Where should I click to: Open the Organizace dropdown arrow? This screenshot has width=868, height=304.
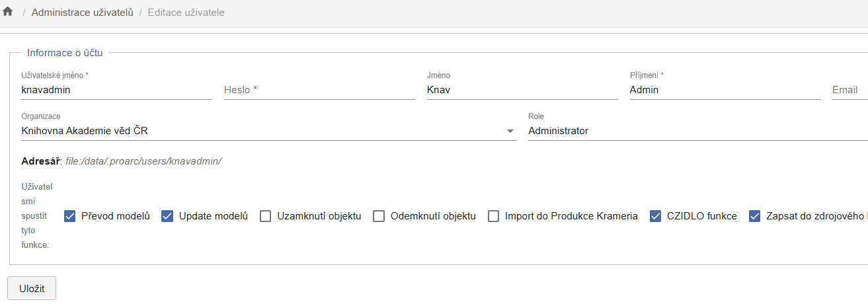[510, 132]
